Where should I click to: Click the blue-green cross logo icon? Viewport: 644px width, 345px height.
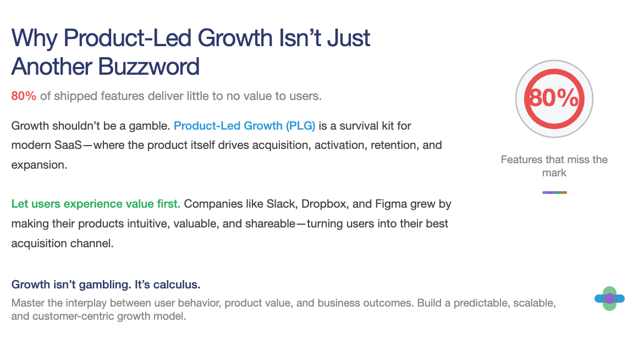click(609, 299)
